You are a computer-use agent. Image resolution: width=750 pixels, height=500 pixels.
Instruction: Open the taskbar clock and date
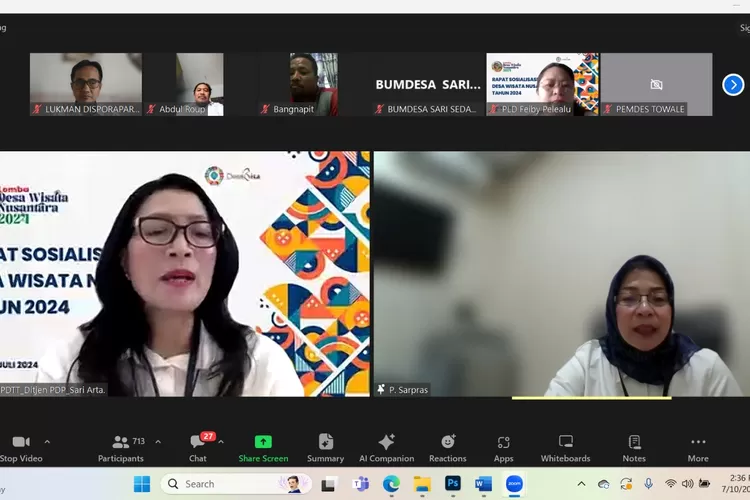coord(736,484)
